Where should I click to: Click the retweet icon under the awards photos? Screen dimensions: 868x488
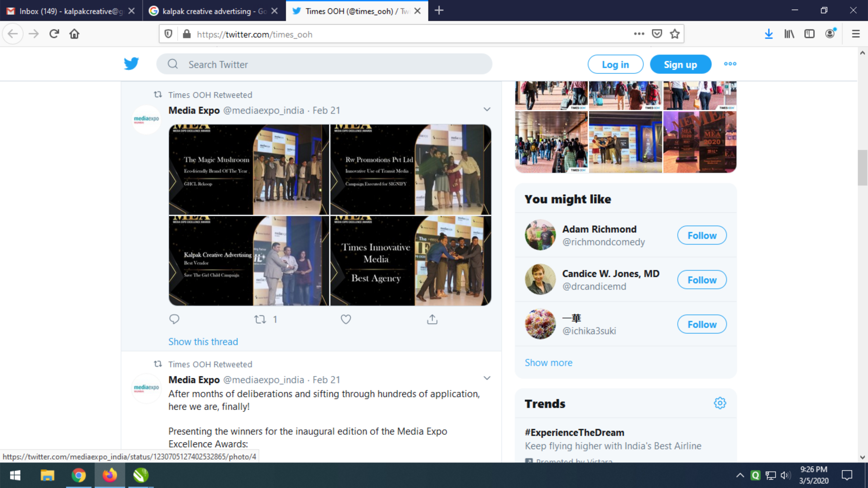click(260, 319)
